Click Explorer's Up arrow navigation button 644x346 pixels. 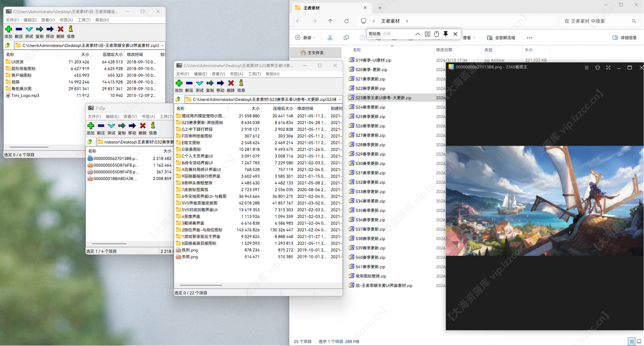pos(330,21)
